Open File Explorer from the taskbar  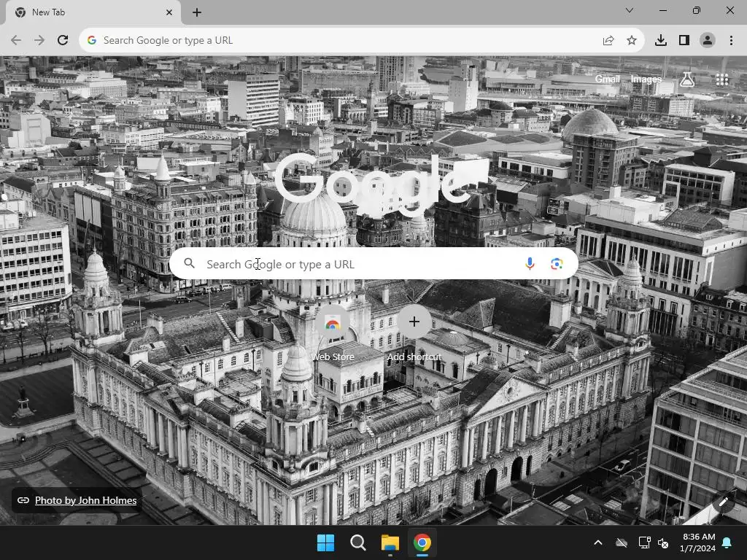point(390,542)
